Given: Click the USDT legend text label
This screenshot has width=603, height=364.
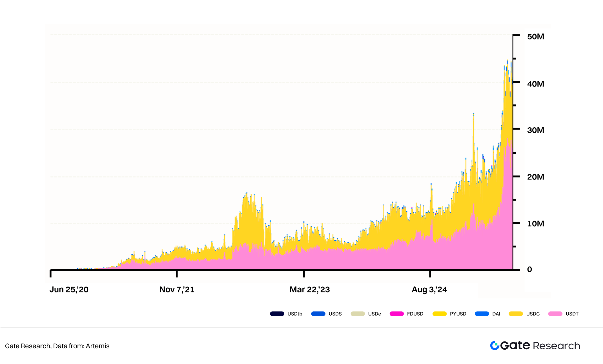Looking at the screenshot, I should 572,314.
